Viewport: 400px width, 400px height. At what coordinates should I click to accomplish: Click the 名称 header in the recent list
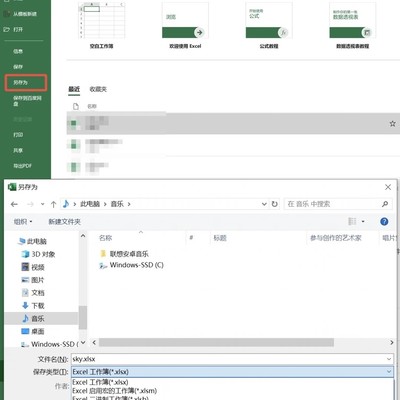[x=92, y=106]
